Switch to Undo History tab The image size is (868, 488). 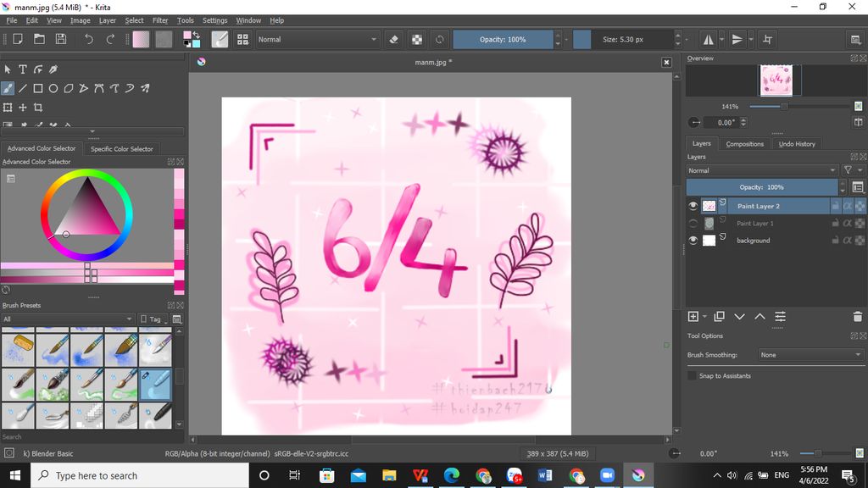(797, 144)
